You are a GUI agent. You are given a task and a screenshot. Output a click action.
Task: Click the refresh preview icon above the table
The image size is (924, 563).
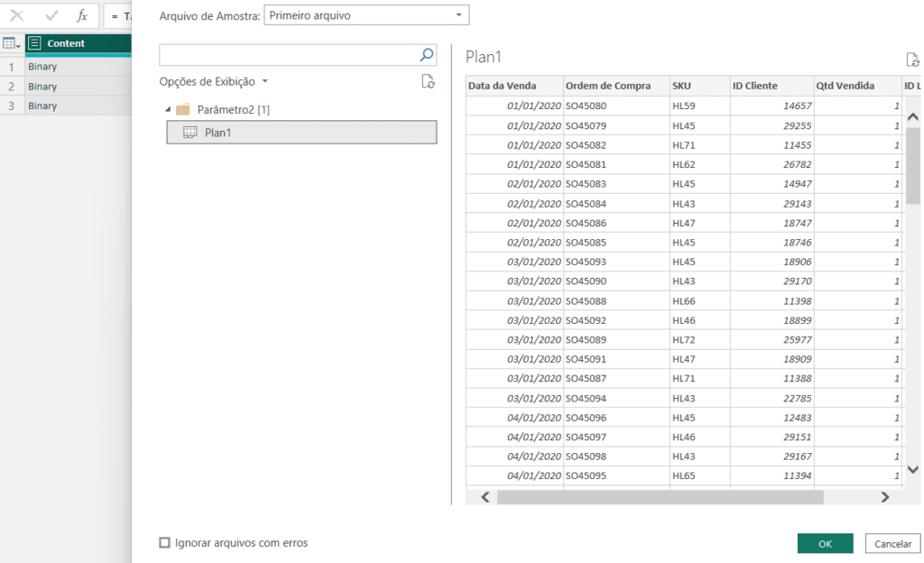click(912, 60)
